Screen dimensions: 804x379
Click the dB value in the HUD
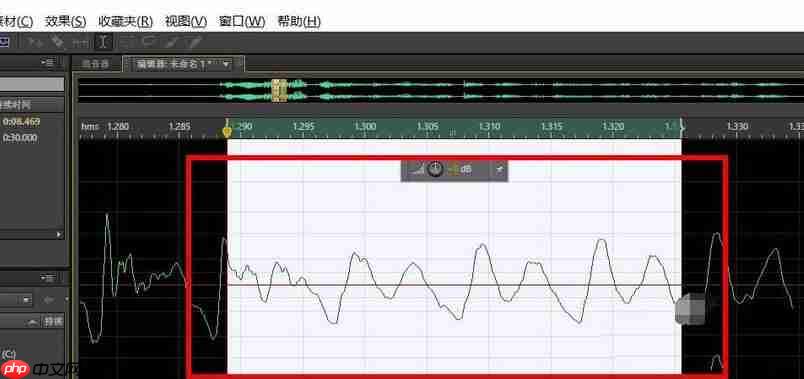(459, 169)
